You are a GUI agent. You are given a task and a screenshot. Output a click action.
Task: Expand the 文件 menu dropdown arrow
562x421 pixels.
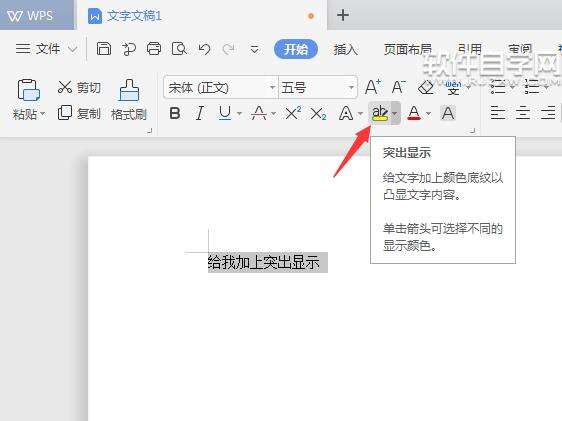(73, 49)
